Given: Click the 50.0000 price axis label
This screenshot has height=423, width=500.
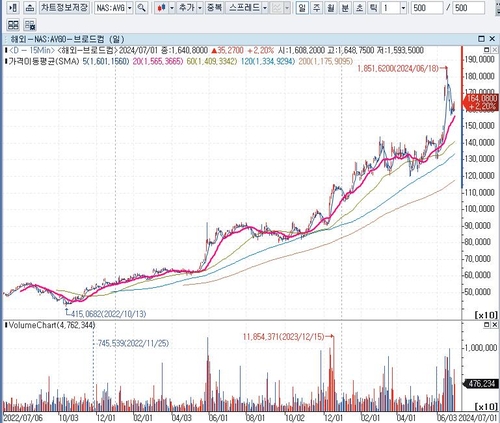Looking at the screenshot, I should click(x=479, y=292).
